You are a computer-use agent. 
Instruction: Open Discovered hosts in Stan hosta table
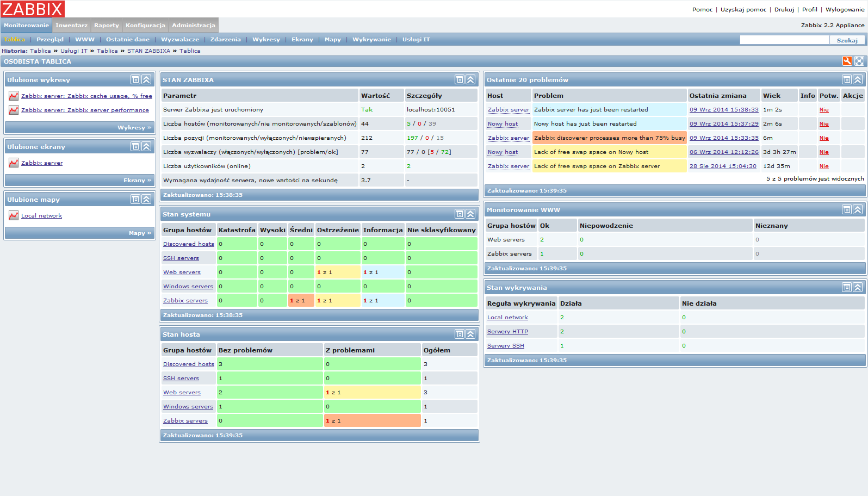189,364
